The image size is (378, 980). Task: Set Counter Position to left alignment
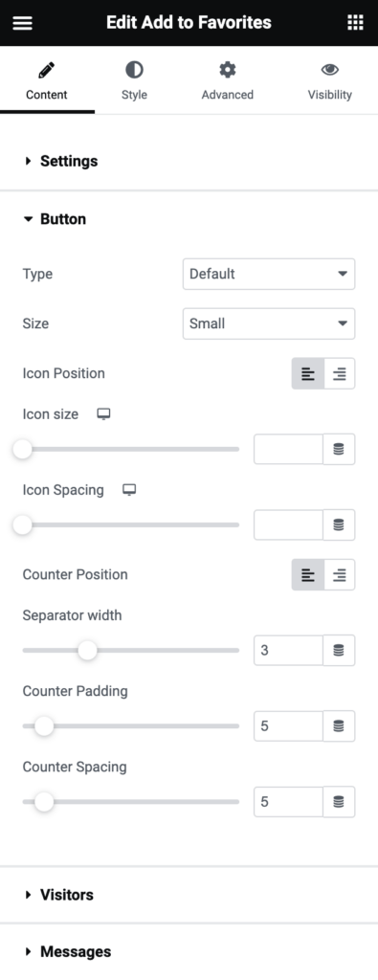(308, 575)
